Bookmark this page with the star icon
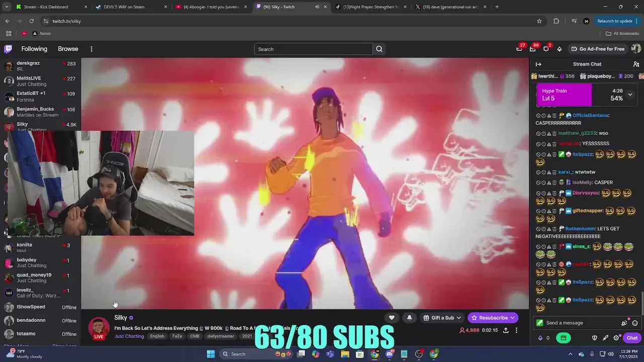Viewport: 644px width, 362px height. (x=539, y=21)
